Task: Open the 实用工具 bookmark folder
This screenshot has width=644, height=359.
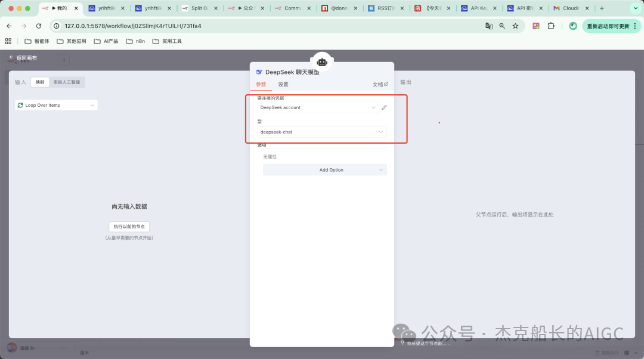Action: tap(167, 41)
